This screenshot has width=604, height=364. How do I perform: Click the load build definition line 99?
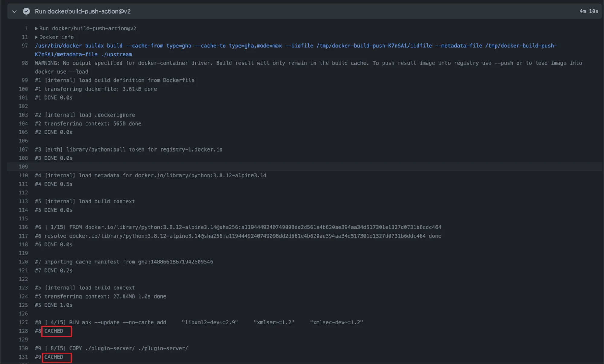coord(115,80)
